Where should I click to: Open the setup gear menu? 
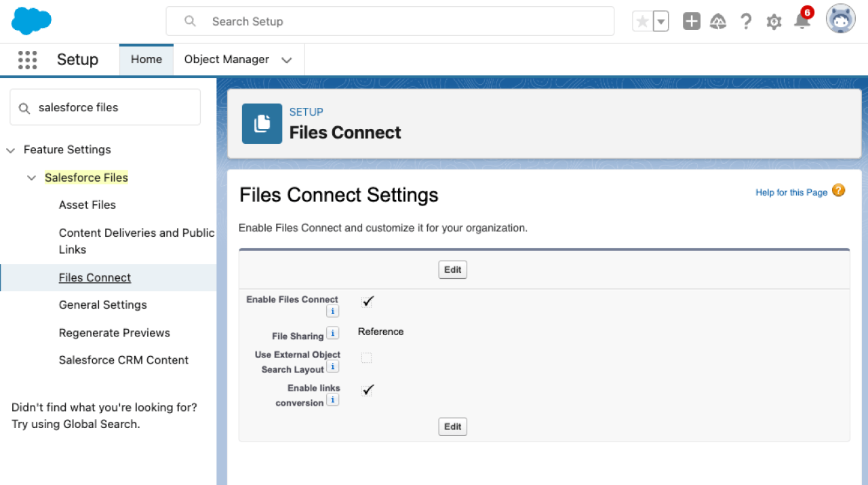coord(774,22)
